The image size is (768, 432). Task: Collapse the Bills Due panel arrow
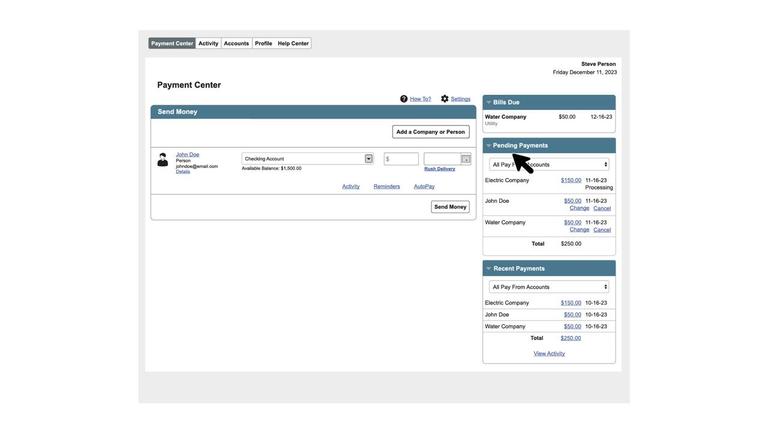488,102
